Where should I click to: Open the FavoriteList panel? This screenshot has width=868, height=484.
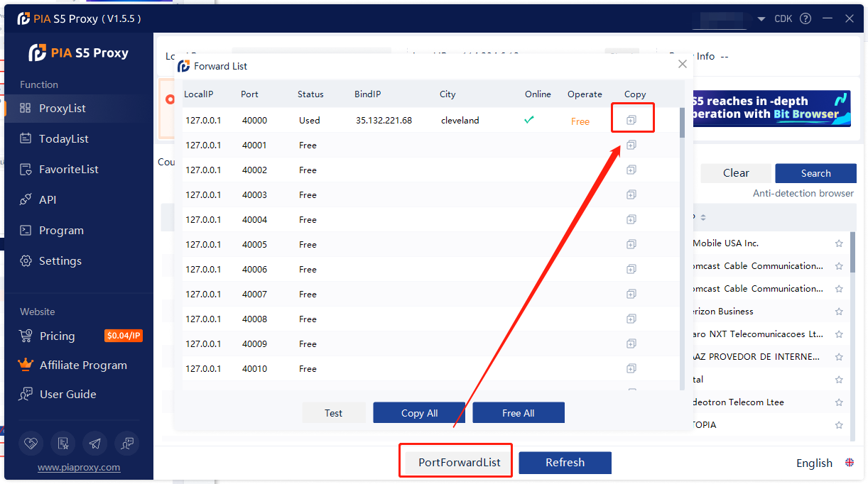[x=67, y=169]
